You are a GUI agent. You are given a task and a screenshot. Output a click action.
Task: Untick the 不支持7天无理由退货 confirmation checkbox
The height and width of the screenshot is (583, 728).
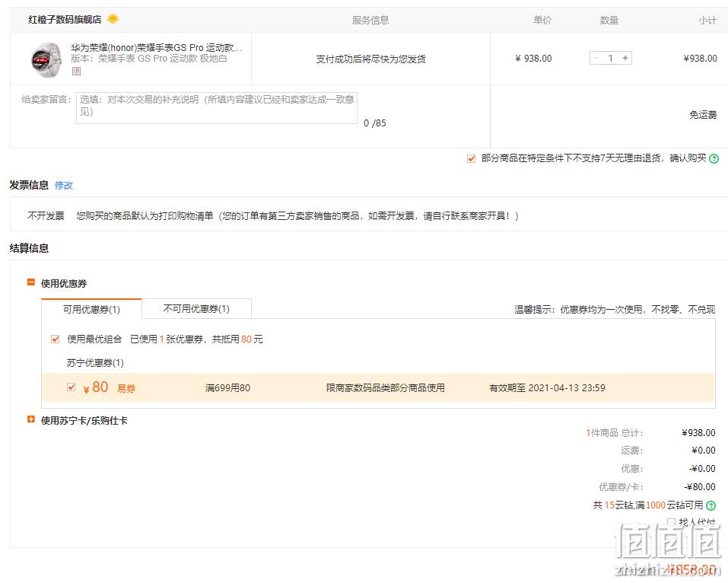point(471,158)
